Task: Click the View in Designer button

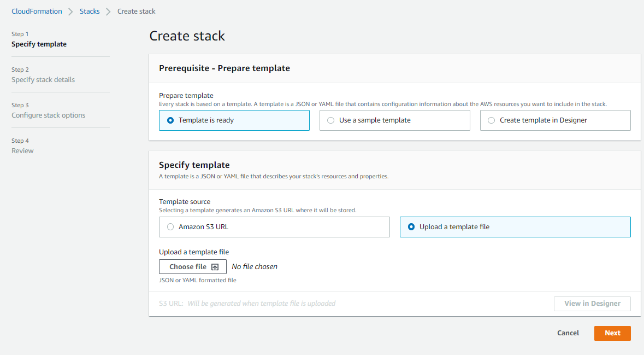Action: click(x=592, y=303)
